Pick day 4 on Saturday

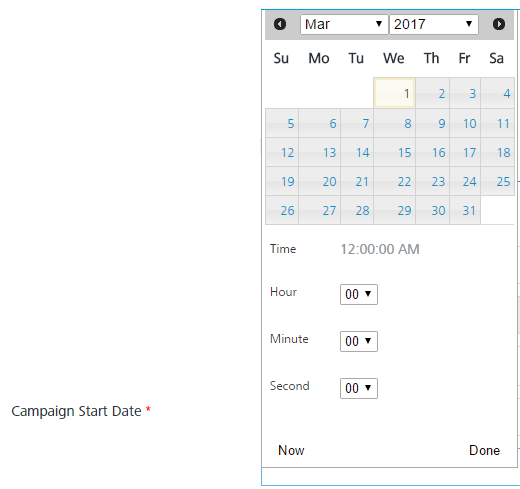pyautogui.click(x=497, y=93)
